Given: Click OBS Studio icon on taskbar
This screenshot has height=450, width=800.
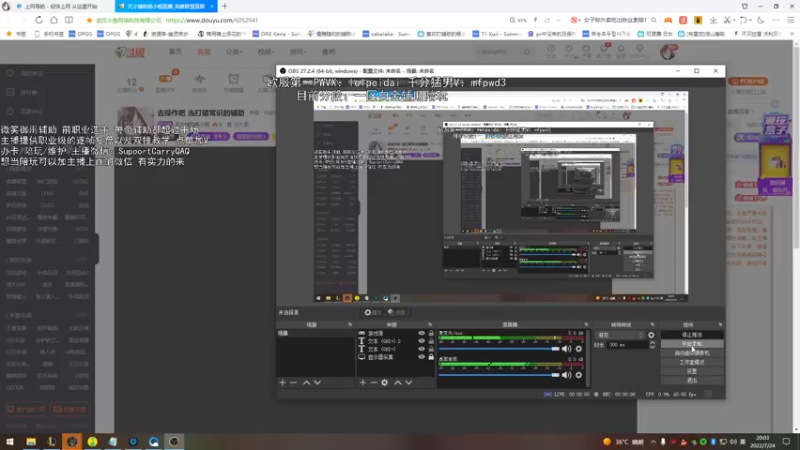Looking at the screenshot, I should coord(174,441).
